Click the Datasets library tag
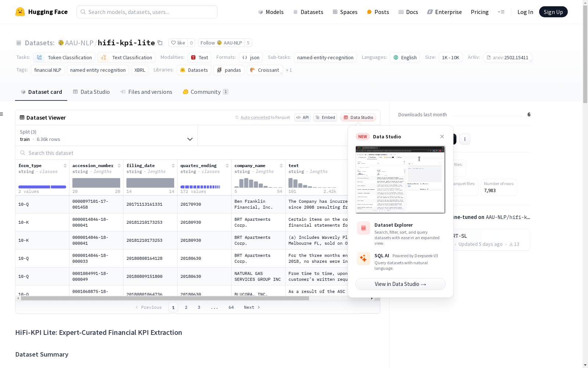 click(x=194, y=70)
